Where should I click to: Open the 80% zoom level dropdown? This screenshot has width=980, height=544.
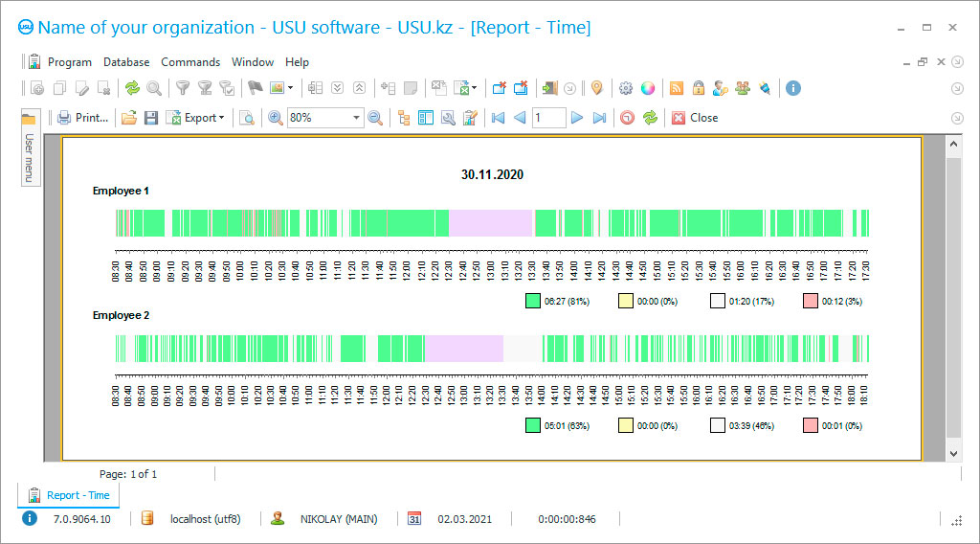[356, 118]
